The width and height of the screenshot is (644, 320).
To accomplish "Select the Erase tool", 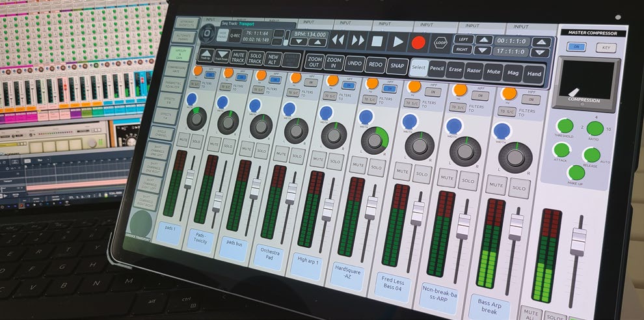I will click(x=455, y=70).
